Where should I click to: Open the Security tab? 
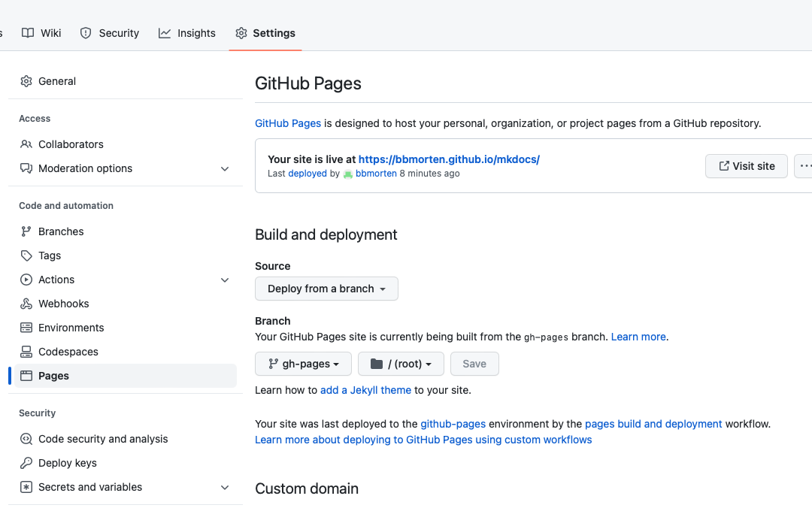pyautogui.click(x=109, y=33)
